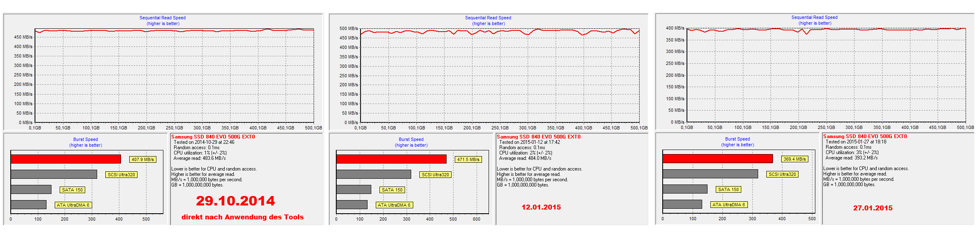The width and height of the screenshot is (980, 249).
Task: Click SATA 150 label in the 2015-01-27 panel
Action: (x=729, y=189)
